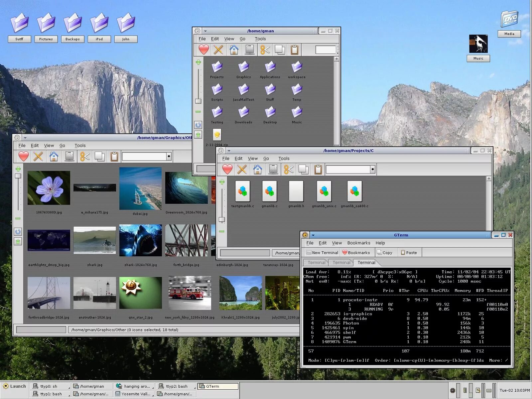Open the path dropdown in Projects/C toolbar
The height and width of the screenshot is (399, 532).
tap(373, 169)
